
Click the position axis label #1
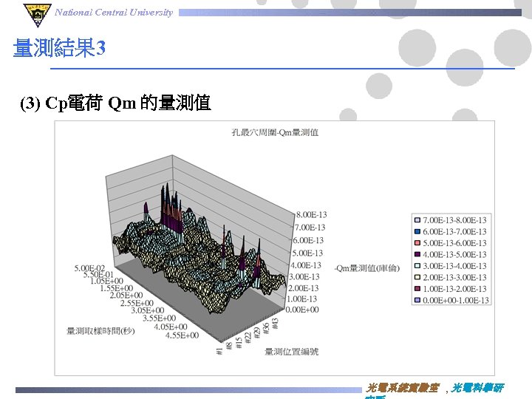point(219,351)
